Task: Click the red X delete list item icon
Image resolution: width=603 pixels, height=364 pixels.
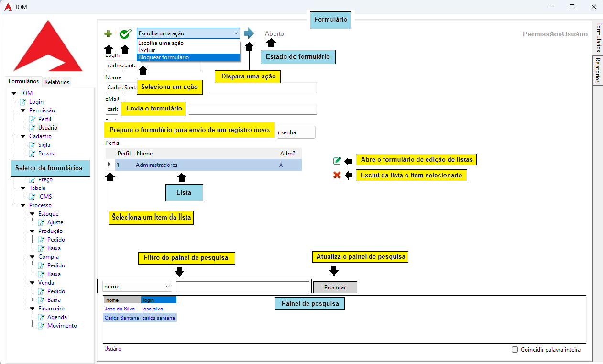Action: click(x=337, y=176)
